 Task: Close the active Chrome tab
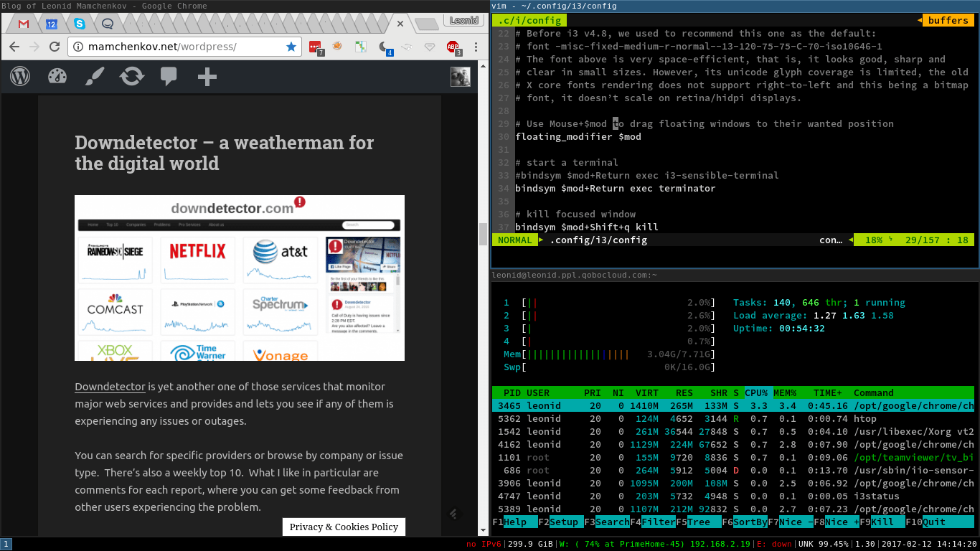400,24
